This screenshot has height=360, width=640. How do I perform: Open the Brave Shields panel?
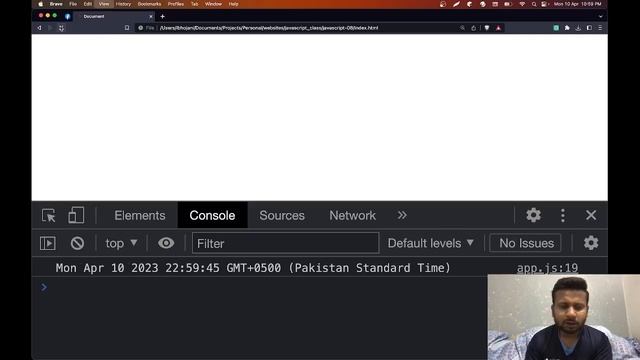(x=487, y=28)
